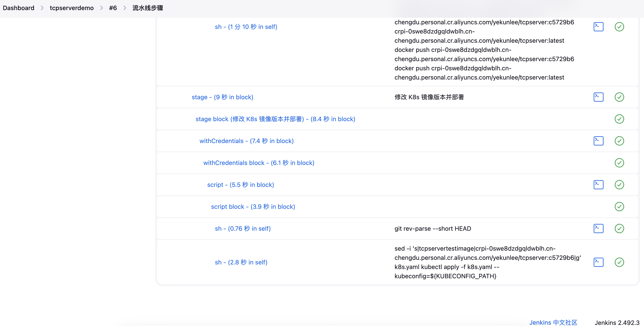
Task: Expand breadcrumb chevron after Dashboard
Action: click(x=42, y=8)
